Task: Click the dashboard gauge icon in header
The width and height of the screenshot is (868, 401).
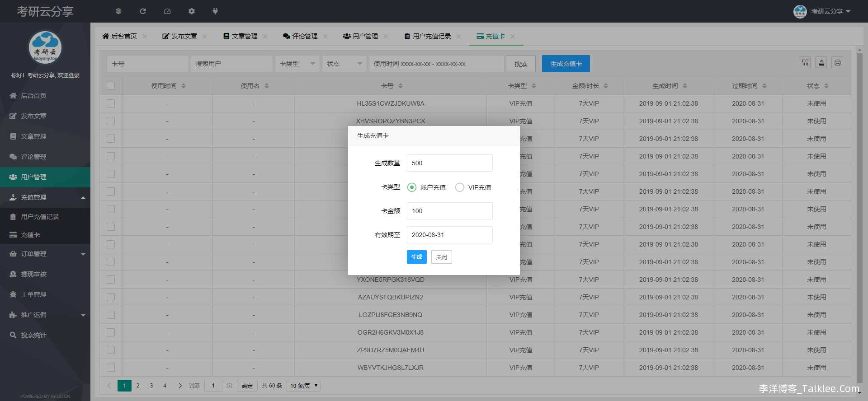Action: [x=167, y=11]
